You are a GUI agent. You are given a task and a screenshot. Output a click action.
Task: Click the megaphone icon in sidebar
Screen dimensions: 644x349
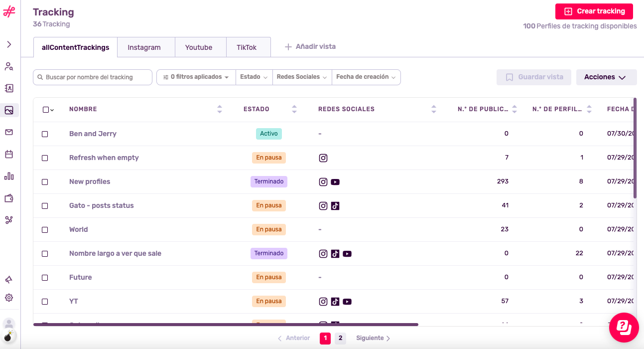pos(9,280)
